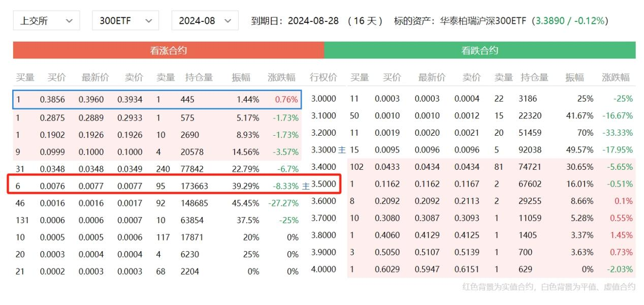Click the call-side 最新价 column header

tap(95, 77)
